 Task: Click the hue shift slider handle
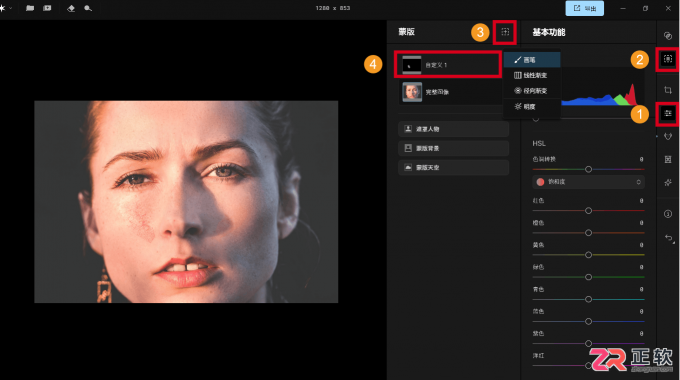click(588, 169)
